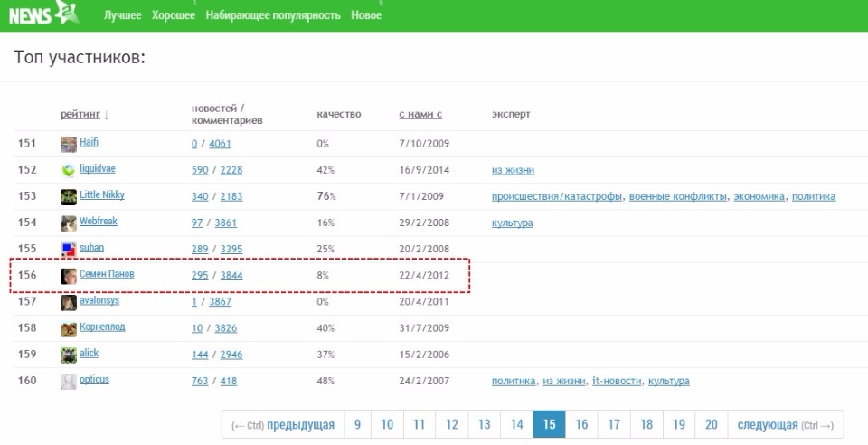Click opticus's blank avatar icon

coord(69,381)
